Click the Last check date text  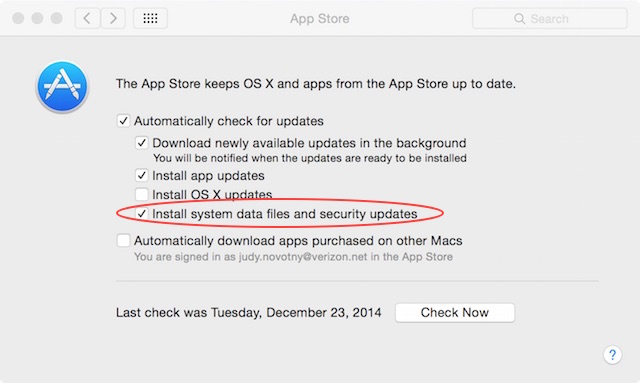(x=249, y=313)
